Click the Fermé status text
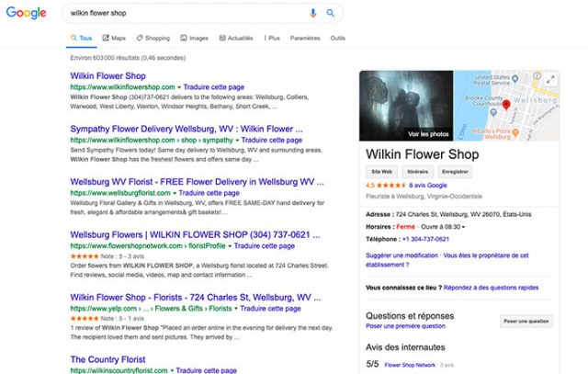The image size is (588, 374). [405, 227]
